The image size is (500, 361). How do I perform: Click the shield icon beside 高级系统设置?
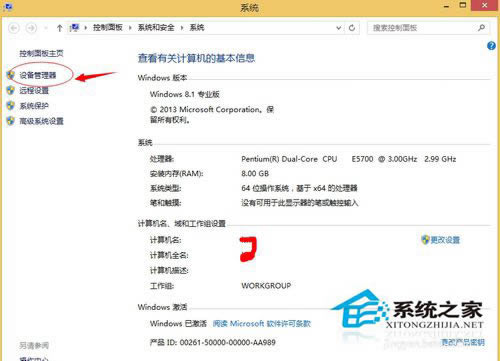point(11,121)
